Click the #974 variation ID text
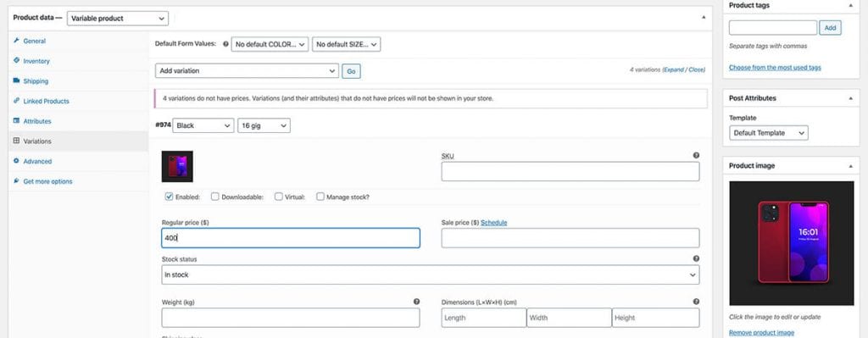Screen dimensions: 868x338 click(x=164, y=125)
